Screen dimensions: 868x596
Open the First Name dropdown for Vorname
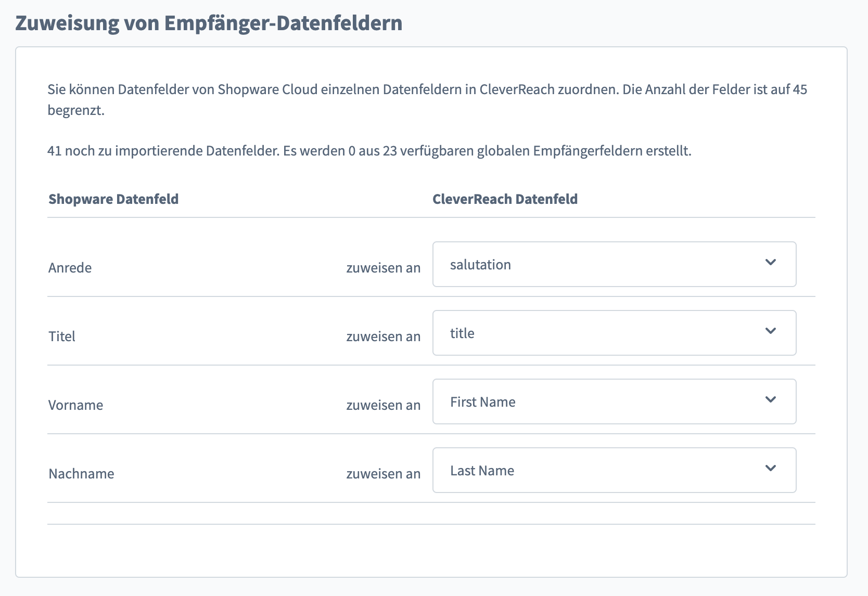point(614,401)
